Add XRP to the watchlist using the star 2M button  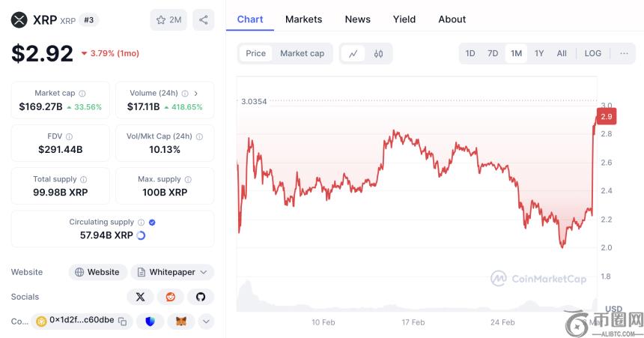pyautogui.click(x=168, y=20)
